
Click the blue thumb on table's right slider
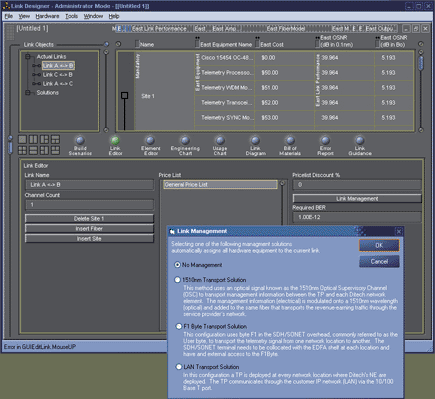[421, 63]
